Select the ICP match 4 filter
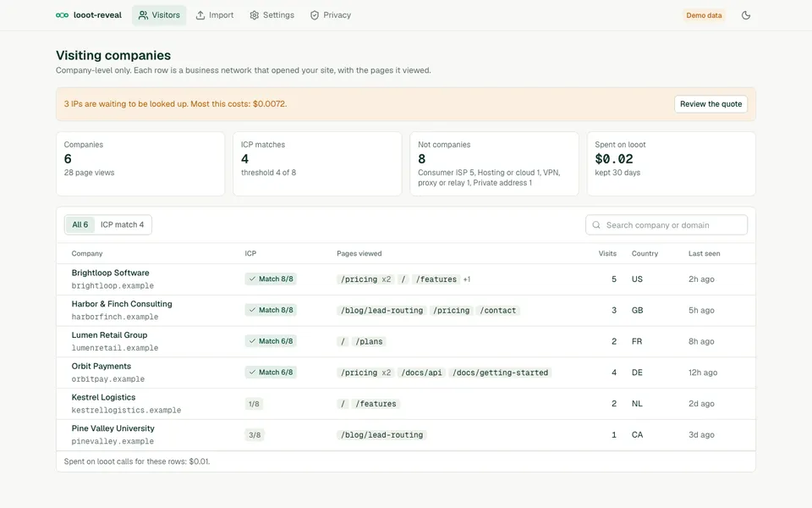This screenshot has width=812, height=508. point(122,224)
